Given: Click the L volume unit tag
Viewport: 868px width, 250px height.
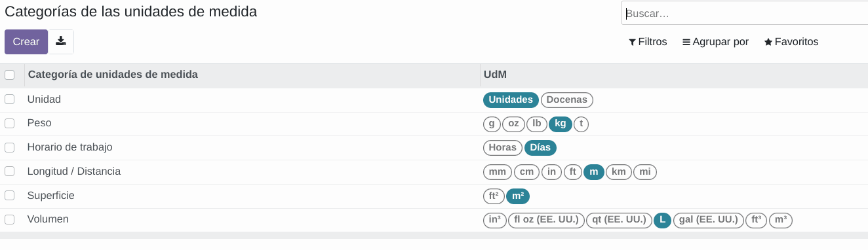Looking at the screenshot, I should (x=662, y=221).
